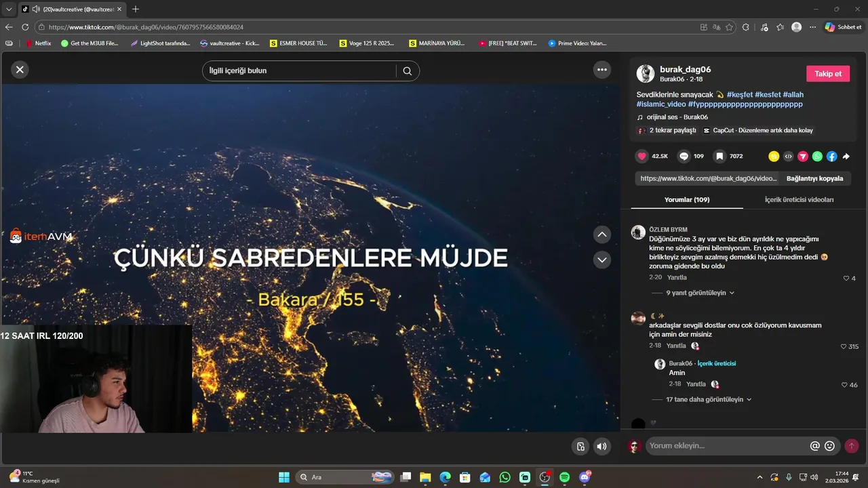Like the video with heart icon
This screenshot has height=488, width=868.
click(x=642, y=156)
